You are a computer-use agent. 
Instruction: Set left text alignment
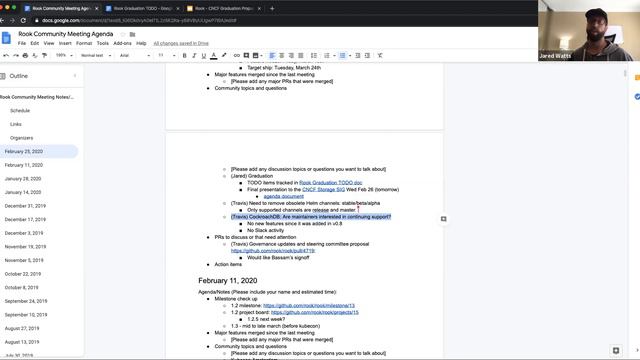[x=272, y=56]
